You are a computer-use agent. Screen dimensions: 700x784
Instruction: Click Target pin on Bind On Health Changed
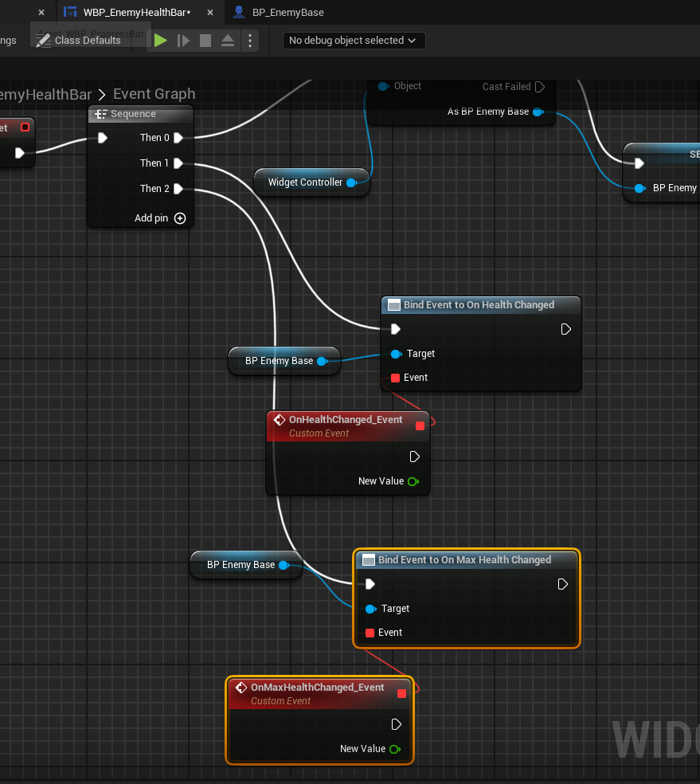point(397,355)
